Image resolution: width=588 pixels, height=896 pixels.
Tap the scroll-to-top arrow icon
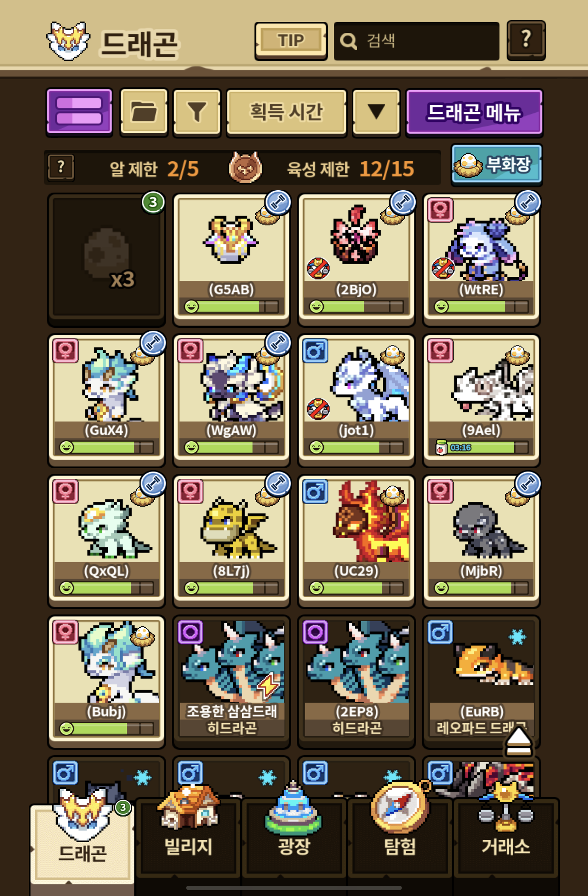518,741
